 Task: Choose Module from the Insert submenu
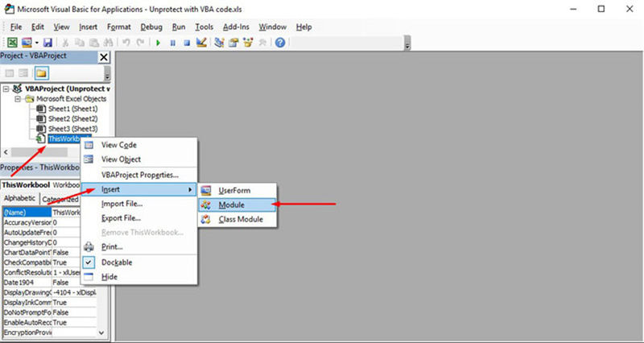click(230, 205)
